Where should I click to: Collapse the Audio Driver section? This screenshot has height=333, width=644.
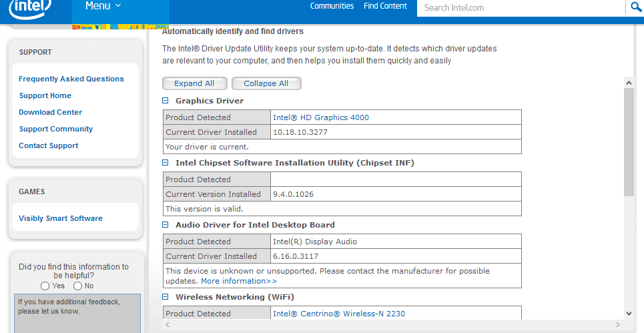coord(165,225)
